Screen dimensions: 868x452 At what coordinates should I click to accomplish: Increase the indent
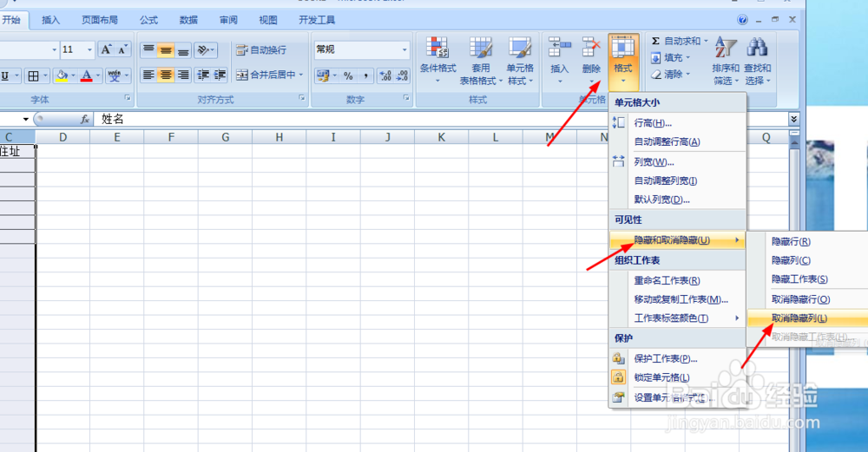[220, 75]
